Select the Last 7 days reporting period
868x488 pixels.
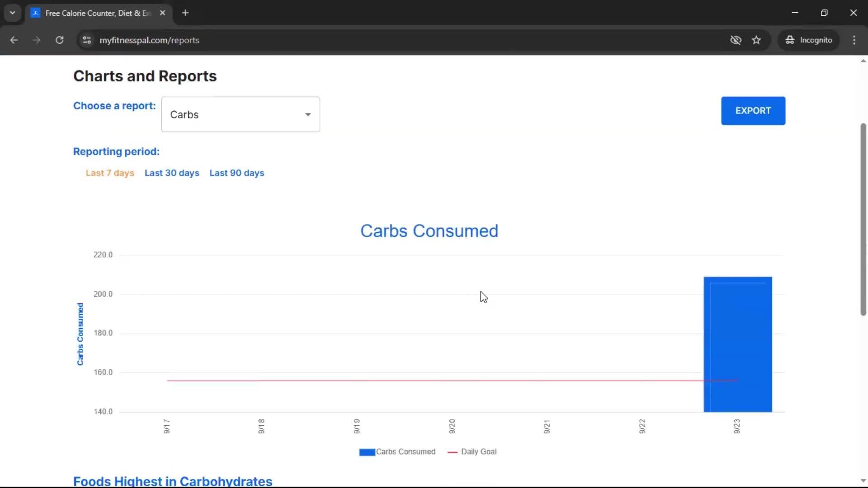[x=110, y=173]
